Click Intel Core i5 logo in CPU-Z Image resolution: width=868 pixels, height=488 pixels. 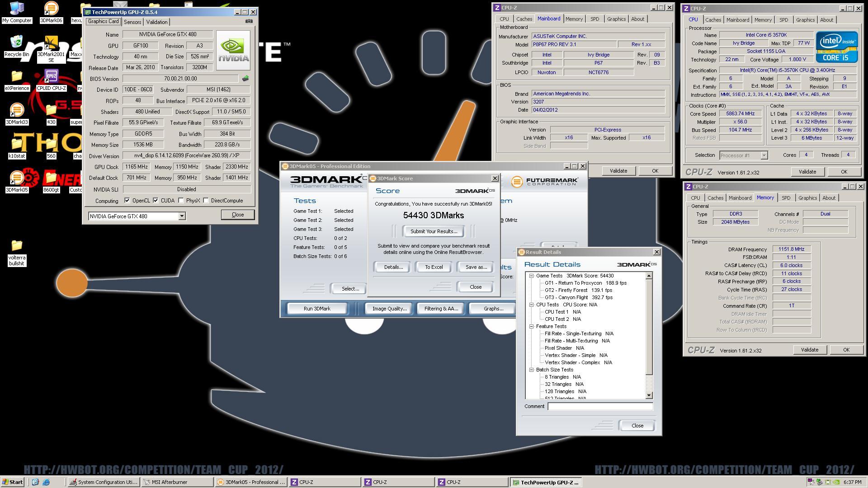coord(836,47)
